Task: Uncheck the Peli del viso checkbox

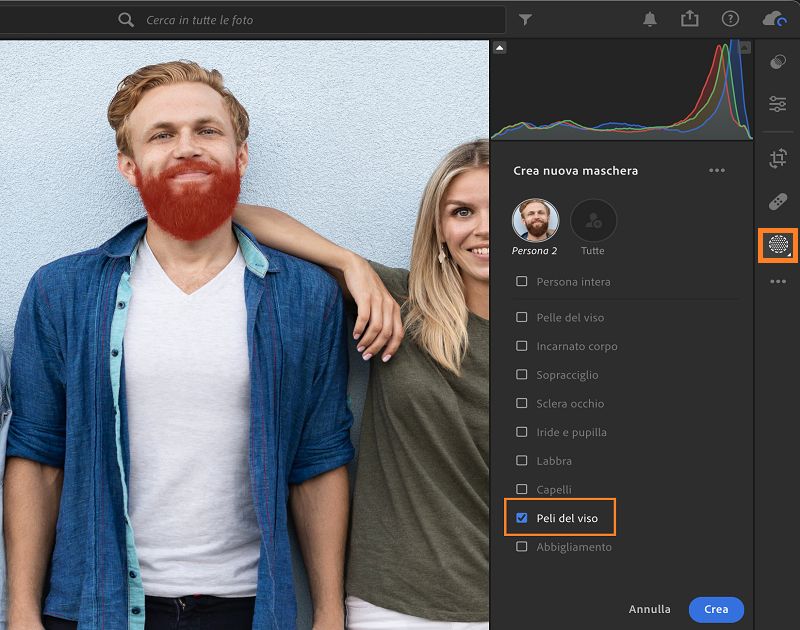Action: point(522,518)
